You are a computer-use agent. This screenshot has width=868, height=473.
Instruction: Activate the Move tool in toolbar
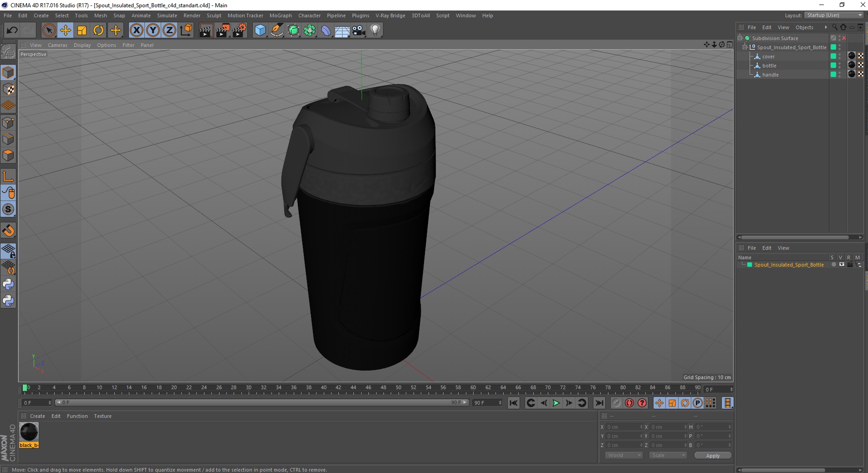pyautogui.click(x=65, y=31)
